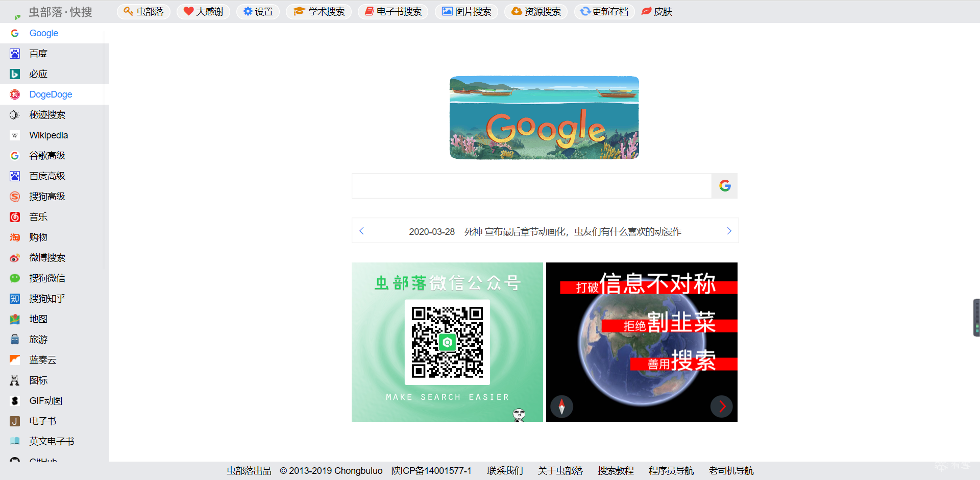
Task: Click the panda emoticon icon on QR banner
Action: [x=519, y=415]
